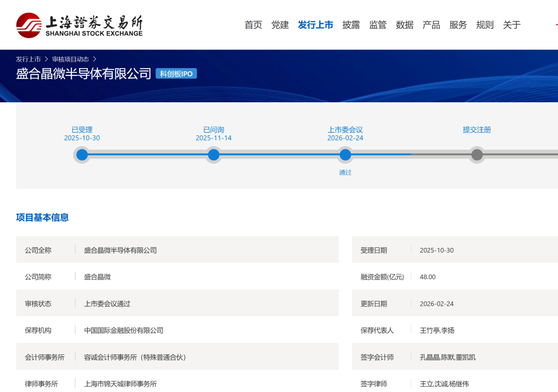
Task: Open the 数据 navigation menu
Action: pyautogui.click(x=405, y=25)
